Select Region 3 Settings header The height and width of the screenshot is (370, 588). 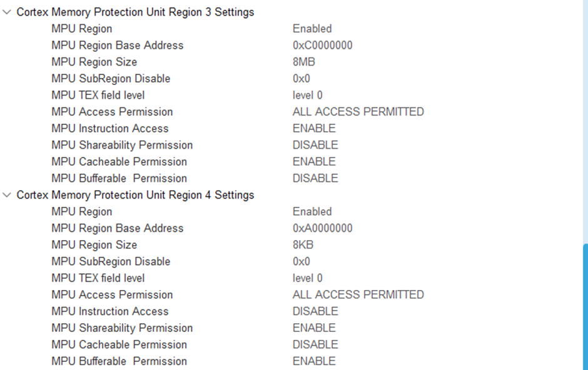(x=135, y=12)
